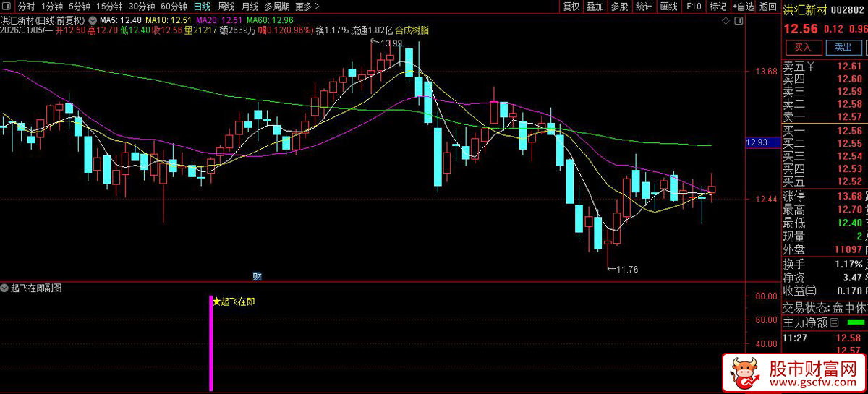The width and height of the screenshot is (868, 394).
Task: Select the 周线 weekly chart tab
Action: (x=226, y=6)
